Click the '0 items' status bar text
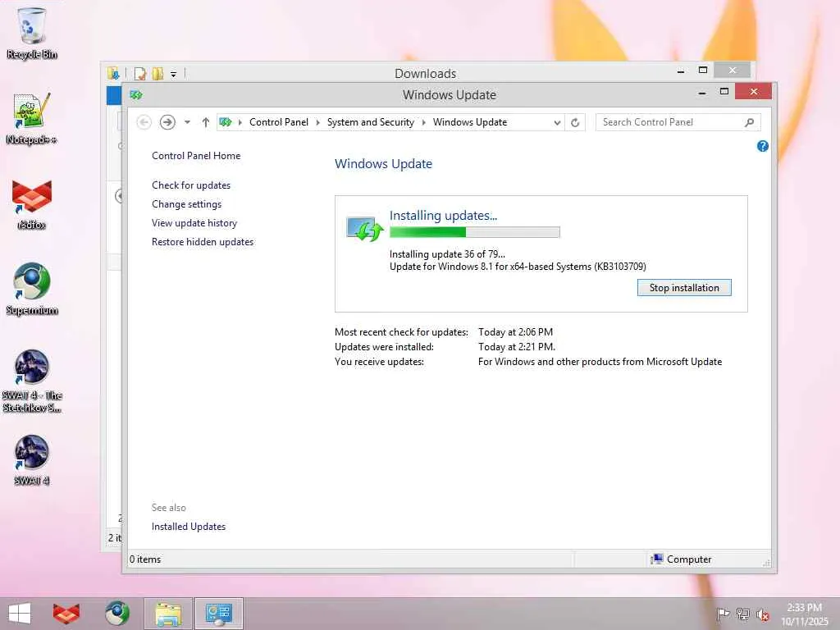The height and width of the screenshot is (630, 840). point(145,559)
